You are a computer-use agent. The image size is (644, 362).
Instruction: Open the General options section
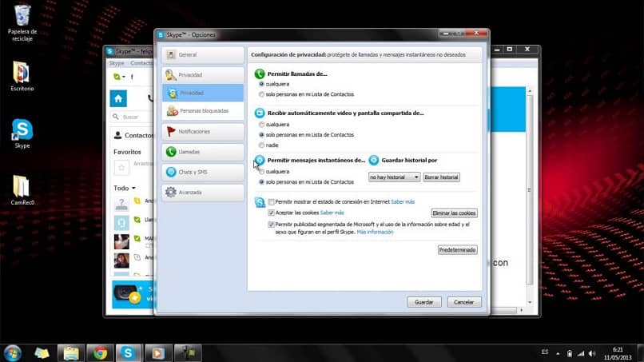click(203, 54)
